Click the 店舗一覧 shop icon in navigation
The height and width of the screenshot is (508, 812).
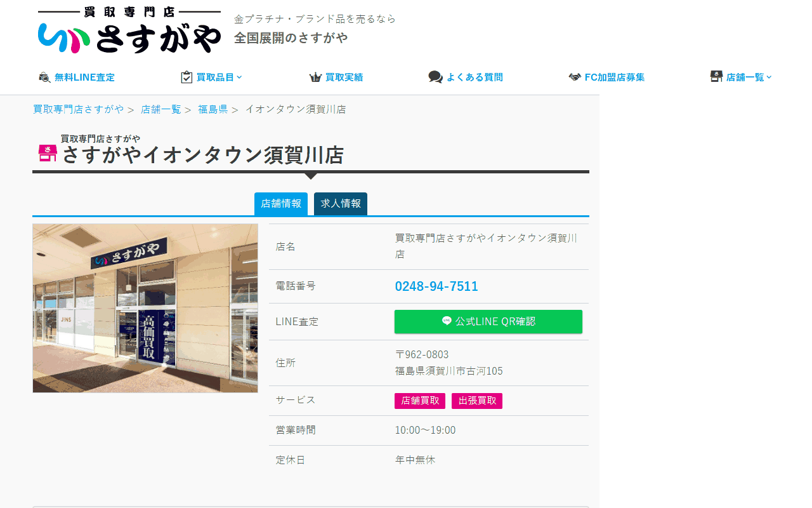point(717,77)
